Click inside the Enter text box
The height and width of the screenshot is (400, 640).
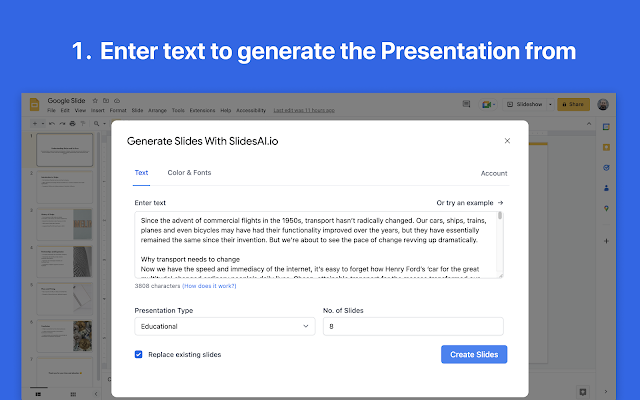click(x=318, y=244)
